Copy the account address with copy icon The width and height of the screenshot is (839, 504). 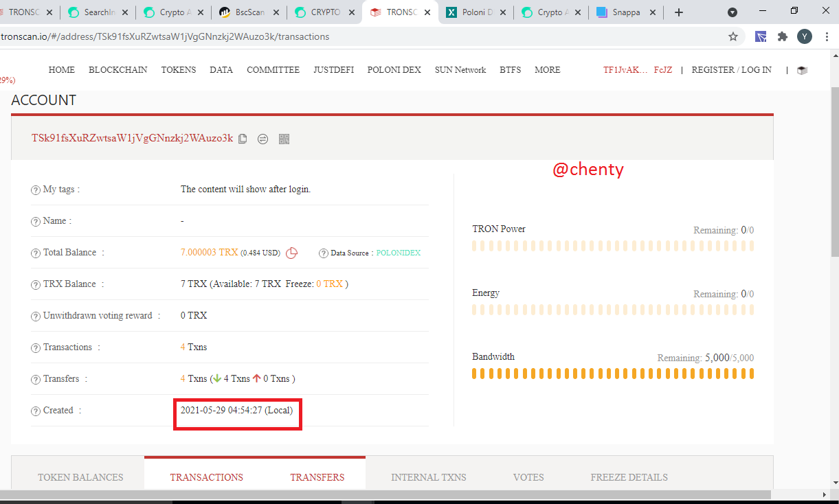coord(243,139)
